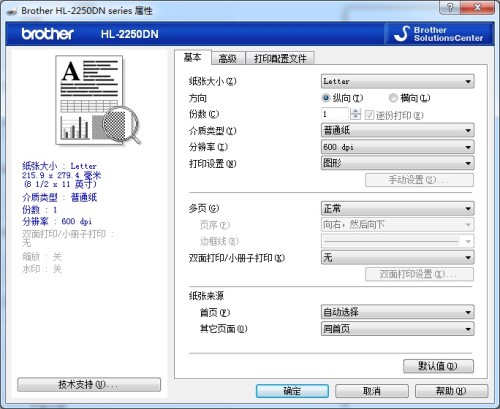Open the Brother SolutionsCenter logo link
The height and width of the screenshot is (409, 500).
[x=439, y=34]
